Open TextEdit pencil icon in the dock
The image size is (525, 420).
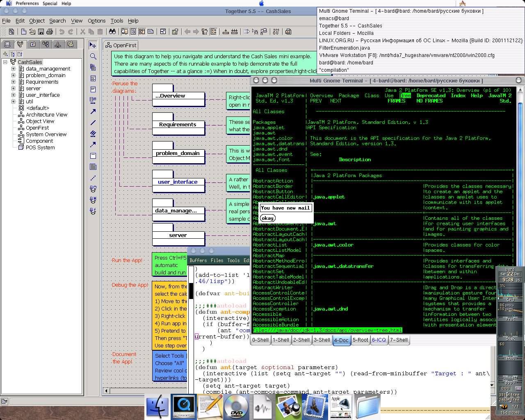[x=210, y=407]
